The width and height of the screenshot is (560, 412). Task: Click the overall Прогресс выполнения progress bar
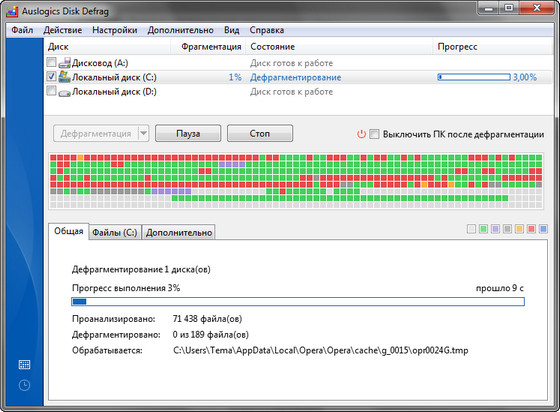click(298, 302)
